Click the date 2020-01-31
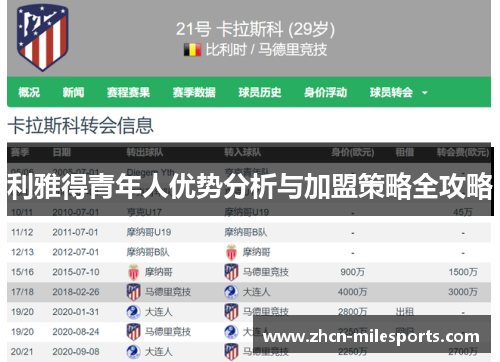The image size is (500, 362). [76, 312]
